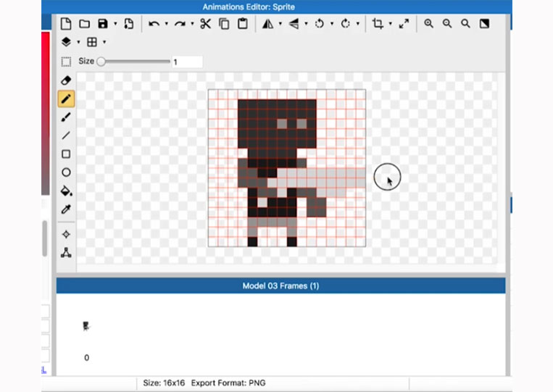Reset zoom with magnifier icon
This screenshot has height=392, width=553.
[465, 24]
